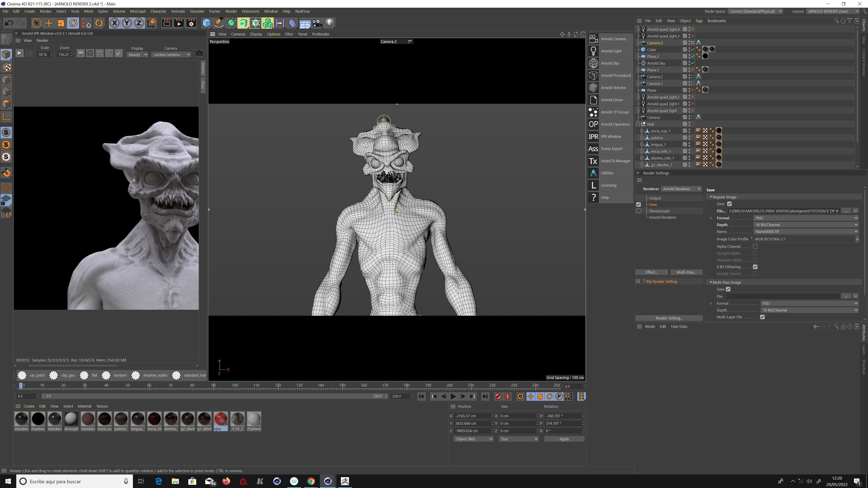868x488 pixels.
Task: Add an Arnold Driver
Action: tap(610, 100)
